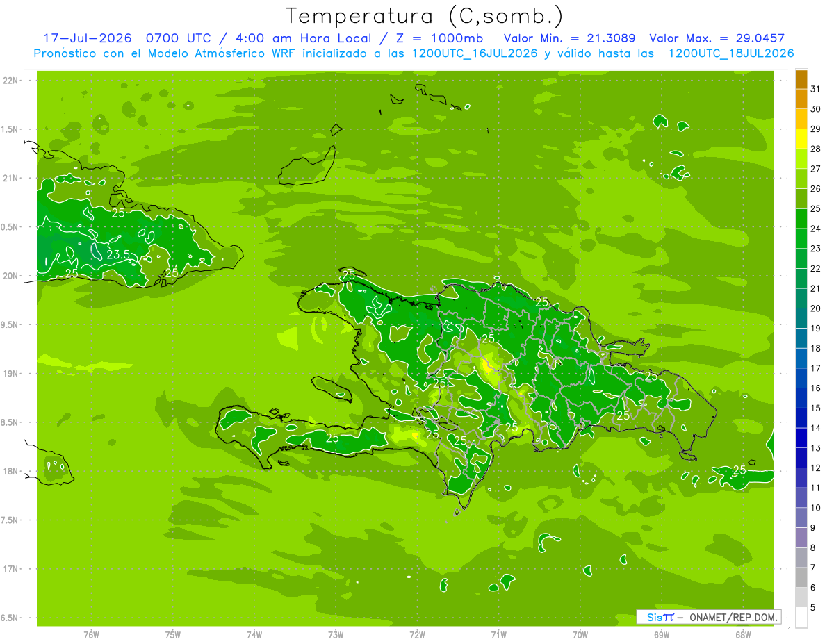The width and height of the screenshot is (834, 644).
Task: Click the white legend swatch below 5
Action: pos(801,617)
